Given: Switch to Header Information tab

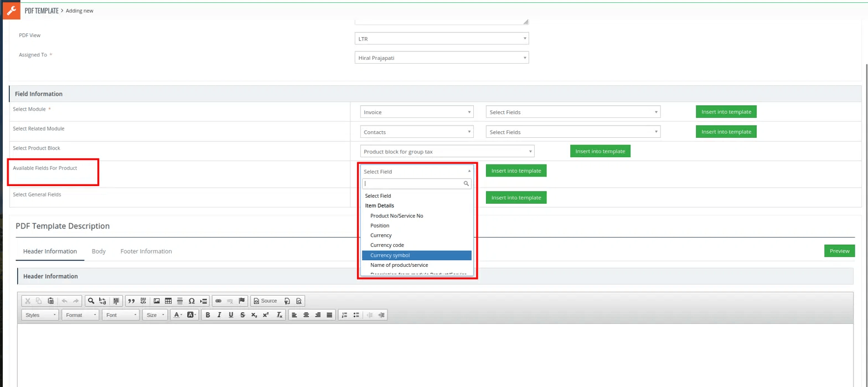Looking at the screenshot, I should pos(50,251).
